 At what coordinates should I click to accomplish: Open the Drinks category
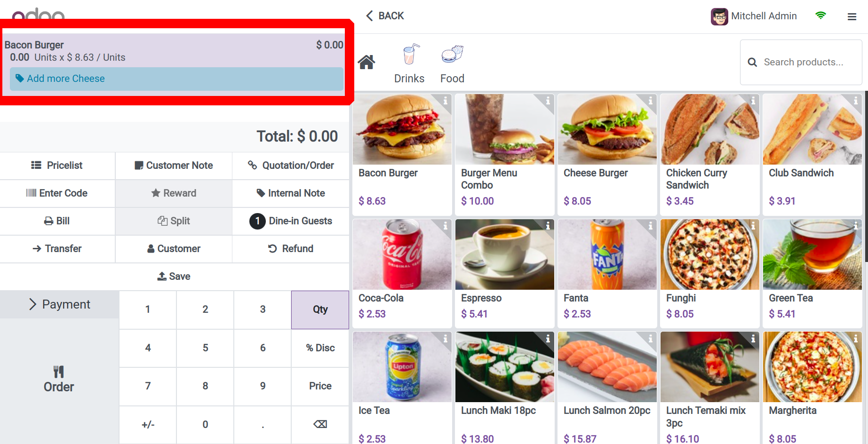pyautogui.click(x=409, y=63)
